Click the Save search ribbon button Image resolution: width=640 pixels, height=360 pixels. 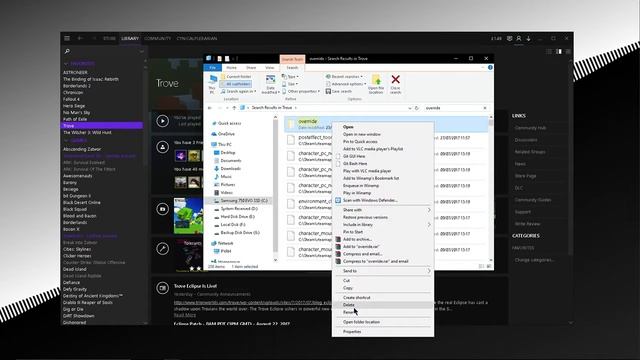339,91
